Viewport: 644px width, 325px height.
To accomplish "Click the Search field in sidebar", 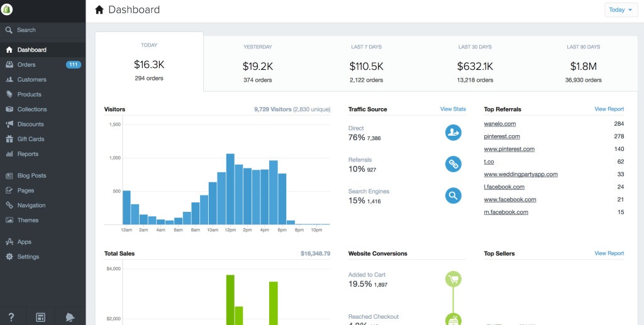I will [43, 30].
